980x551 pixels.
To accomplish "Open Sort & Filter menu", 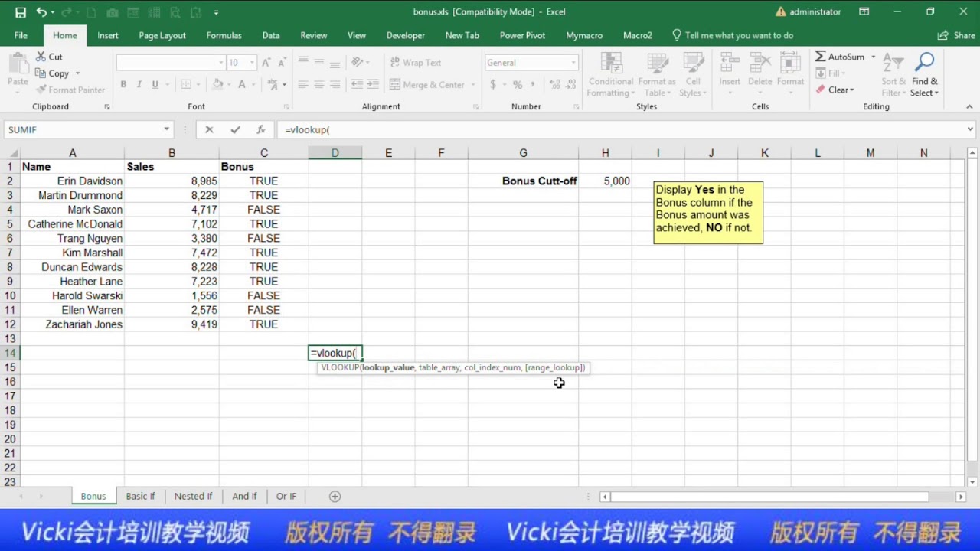I will point(893,74).
